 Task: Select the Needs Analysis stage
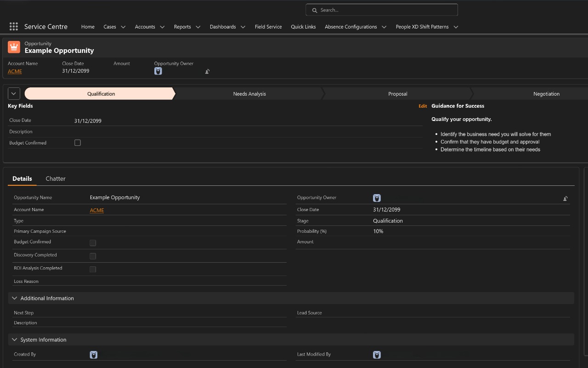click(x=249, y=93)
